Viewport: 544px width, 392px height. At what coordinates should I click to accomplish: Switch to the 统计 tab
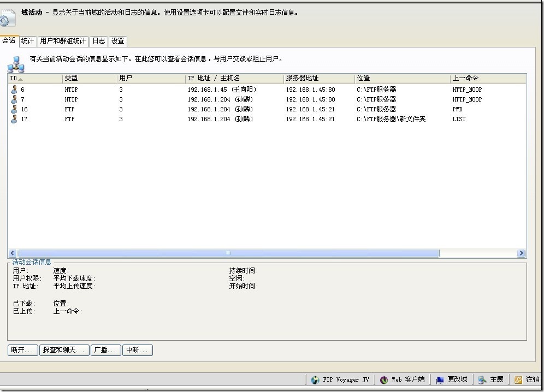[27, 41]
